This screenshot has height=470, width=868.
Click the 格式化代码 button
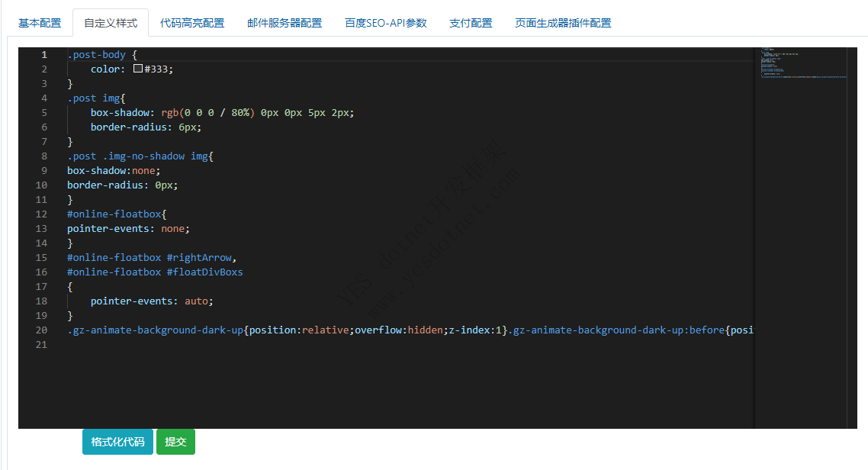[x=117, y=442]
